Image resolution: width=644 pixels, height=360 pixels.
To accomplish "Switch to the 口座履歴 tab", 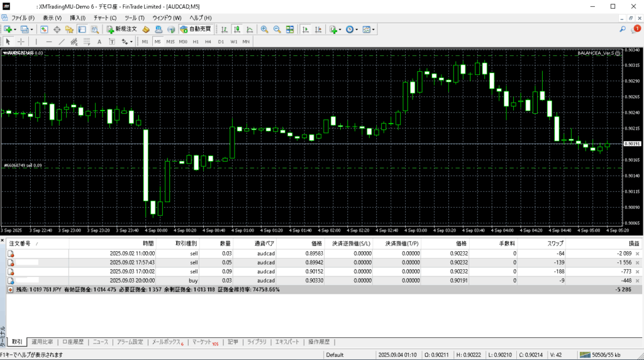I will click(73, 342).
